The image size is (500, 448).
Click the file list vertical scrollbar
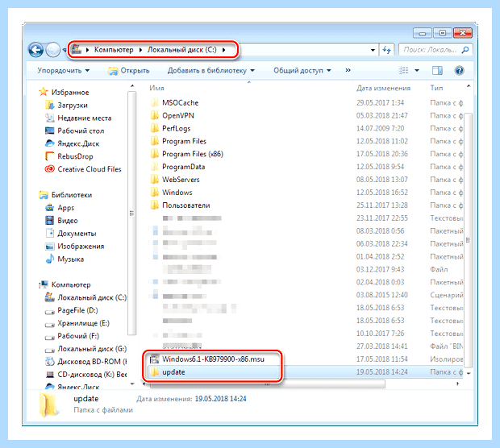(468, 239)
